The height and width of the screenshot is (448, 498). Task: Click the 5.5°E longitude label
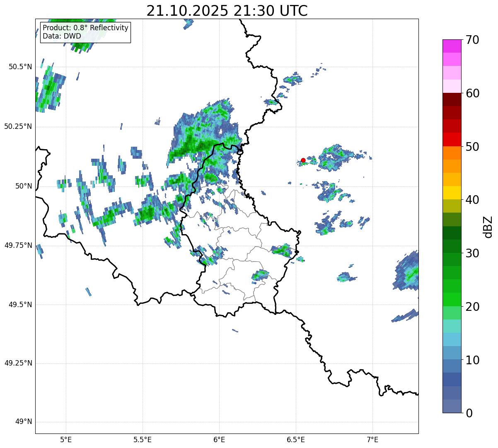(x=143, y=439)
